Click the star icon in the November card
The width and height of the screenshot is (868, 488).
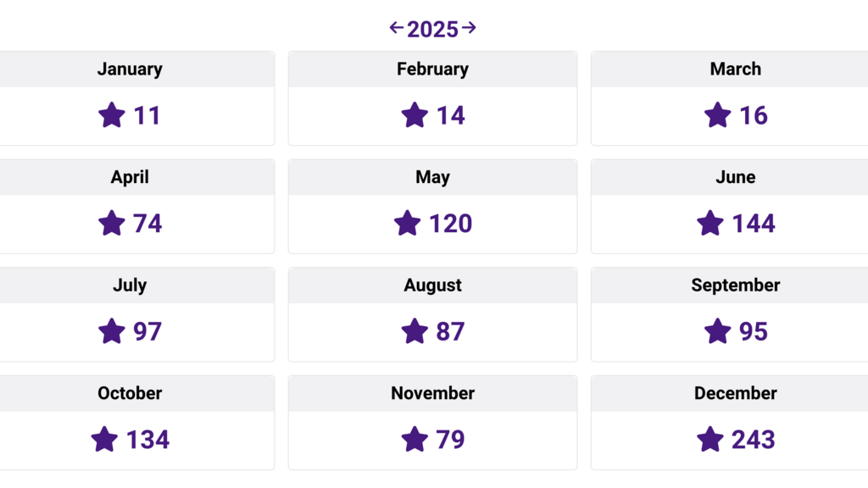click(x=415, y=439)
